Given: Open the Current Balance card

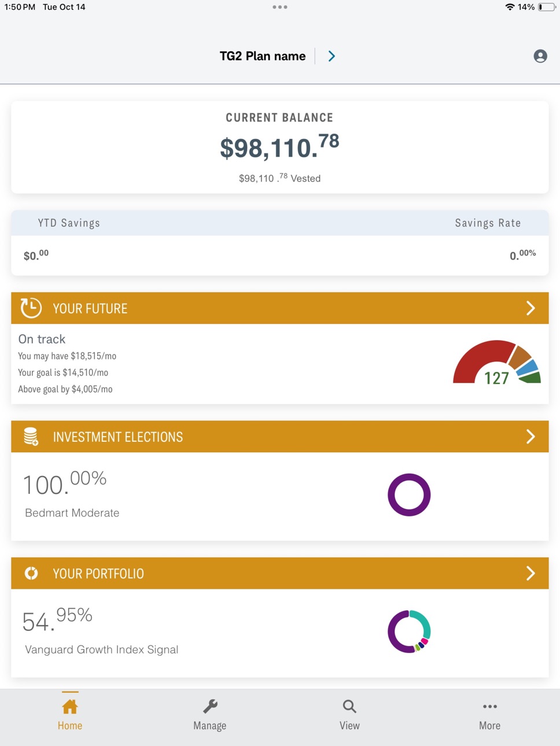Looking at the screenshot, I should click(280, 147).
